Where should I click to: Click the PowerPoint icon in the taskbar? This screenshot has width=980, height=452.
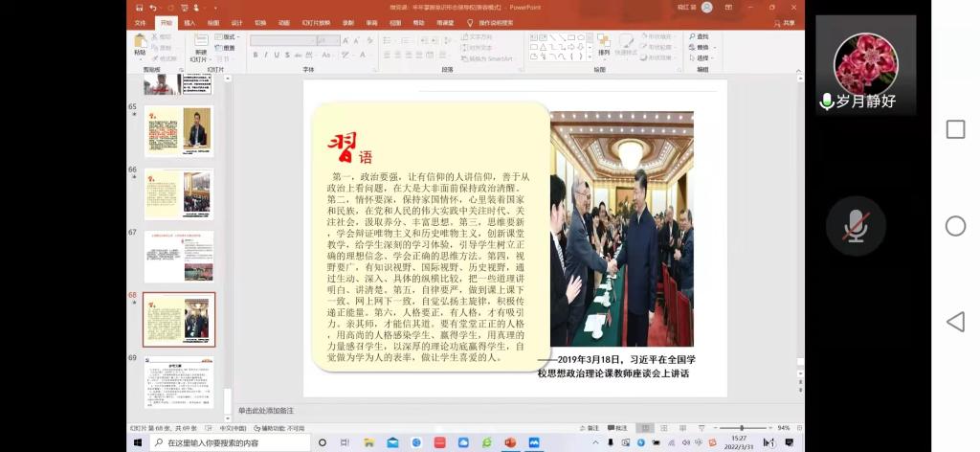pos(510,442)
